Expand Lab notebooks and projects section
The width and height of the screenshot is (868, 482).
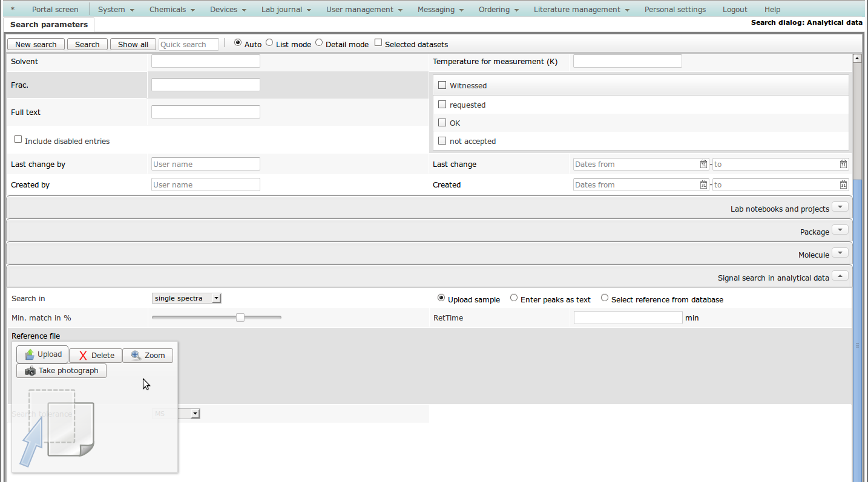pos(840,207)
